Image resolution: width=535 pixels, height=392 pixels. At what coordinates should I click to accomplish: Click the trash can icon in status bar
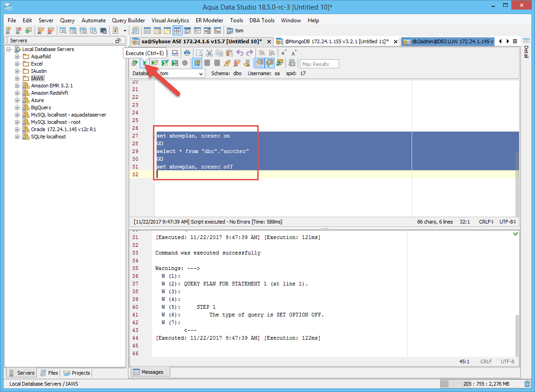pyautogui.click(x=527, y=384)
